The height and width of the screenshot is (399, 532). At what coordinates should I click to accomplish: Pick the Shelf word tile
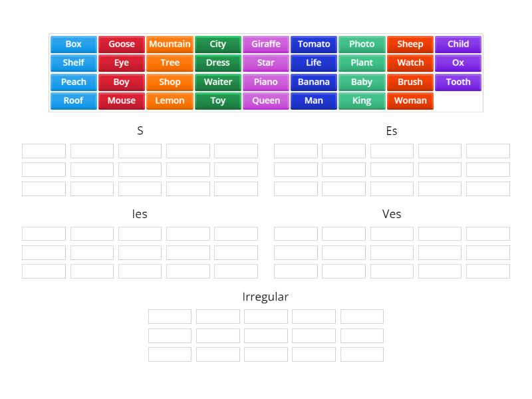pos(74,63)
